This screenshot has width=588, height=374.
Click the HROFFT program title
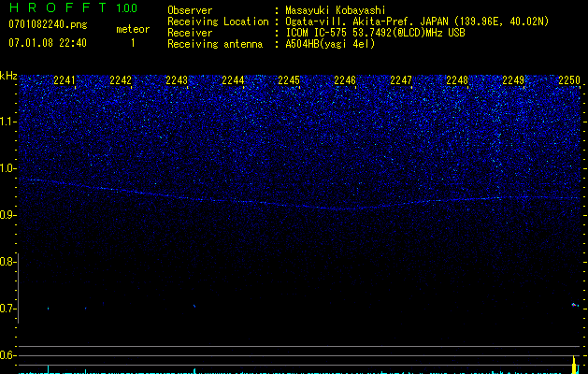pyautogui.click(x=56, y=8)
